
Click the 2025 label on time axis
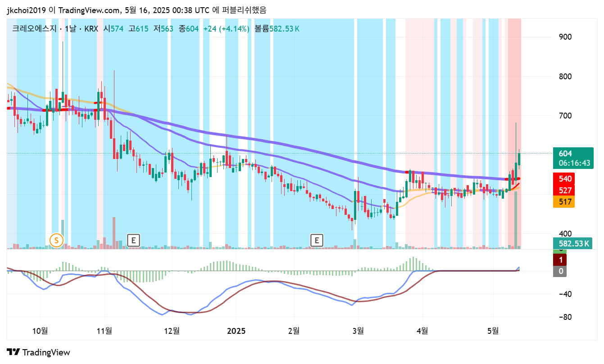[x=236, y=331]
